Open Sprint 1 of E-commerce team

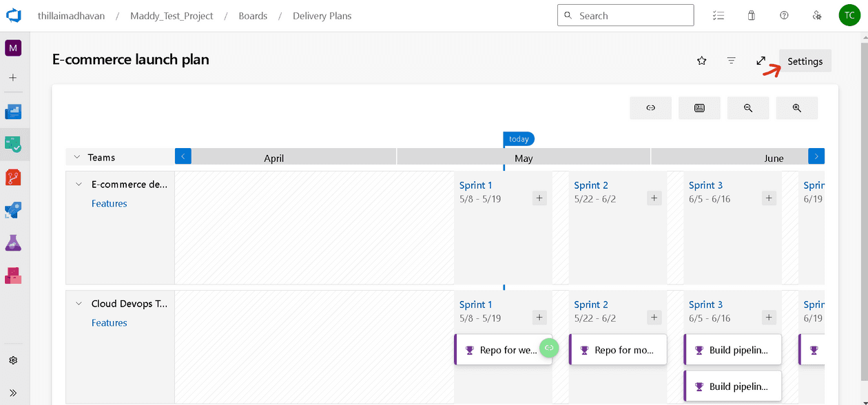point(475,185)
